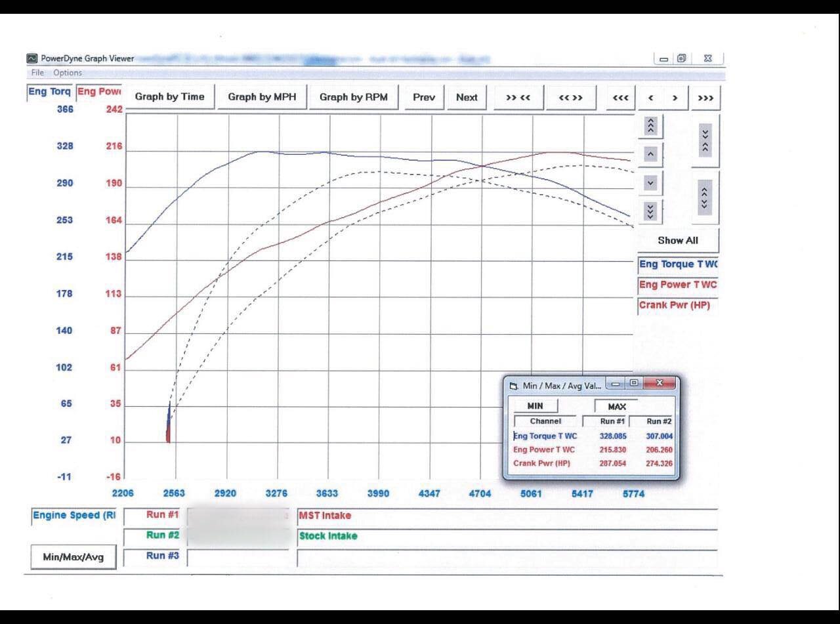Click the single up arrow scale icon
This screenshot has height=624, width=840.
[x=650, y=155]
